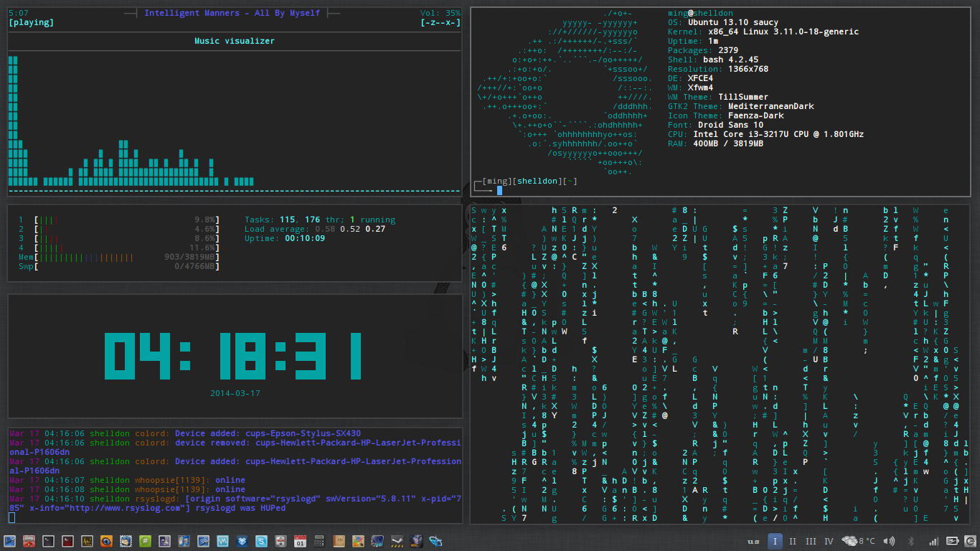Launch the blue fish icon at taskbar end
Screen dimensions: 980x551
[x=435, y=541]
